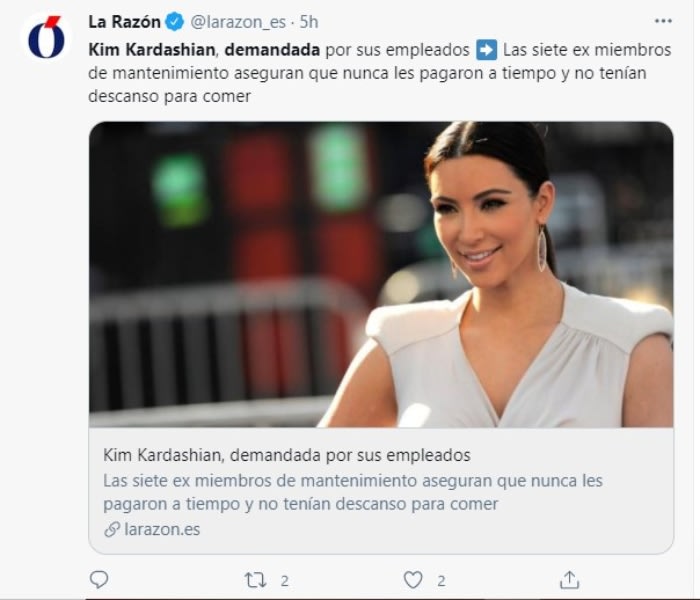The image size is (700, 600).
Task: Click the tweet body text 'descanso para comer'
Action: [171, 97]
